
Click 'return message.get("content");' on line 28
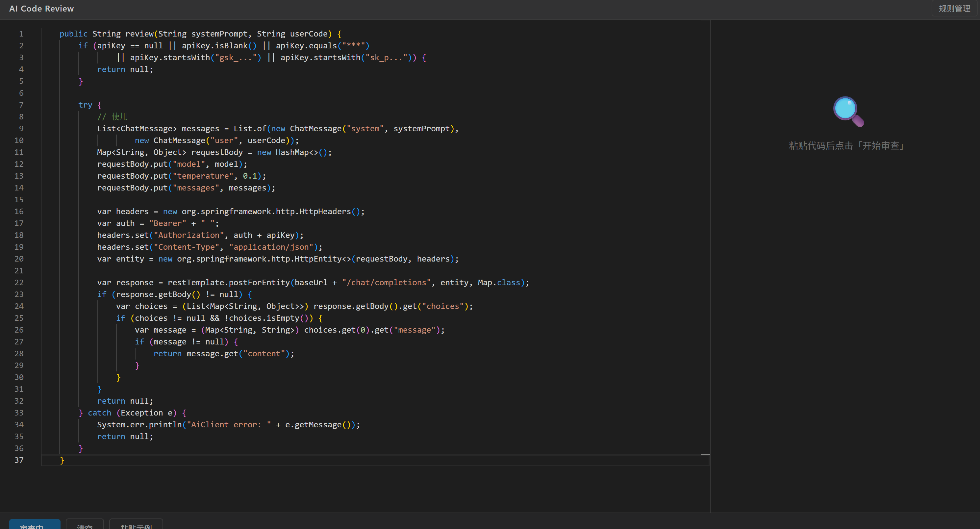(224, 354)
